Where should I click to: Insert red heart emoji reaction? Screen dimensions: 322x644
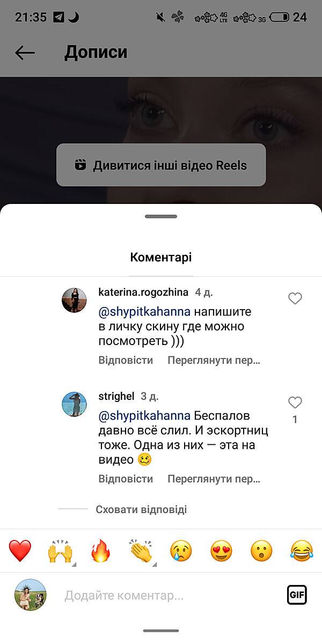tap(20, 551)
